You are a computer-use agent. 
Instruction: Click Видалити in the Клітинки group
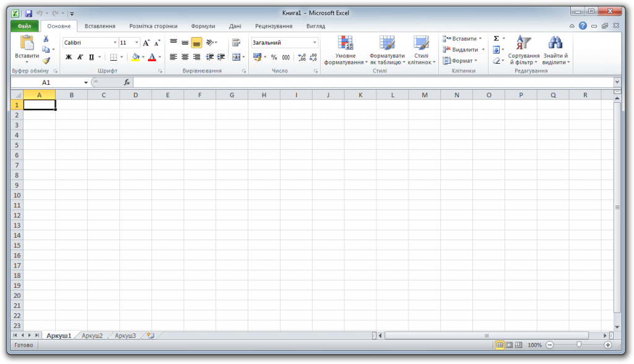(464, 50)
